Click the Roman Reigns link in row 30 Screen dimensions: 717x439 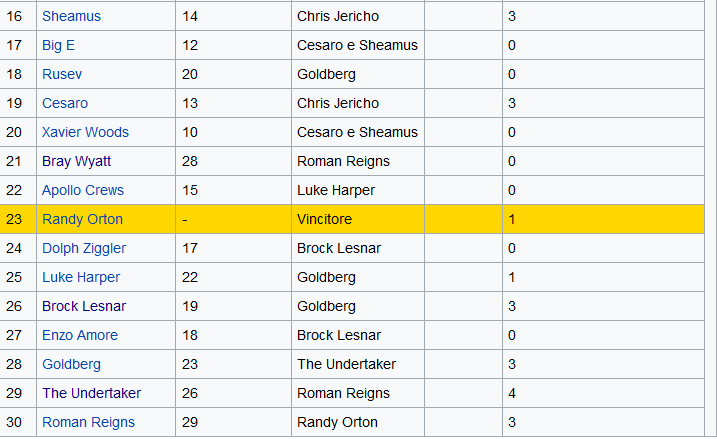click(88, 422)
